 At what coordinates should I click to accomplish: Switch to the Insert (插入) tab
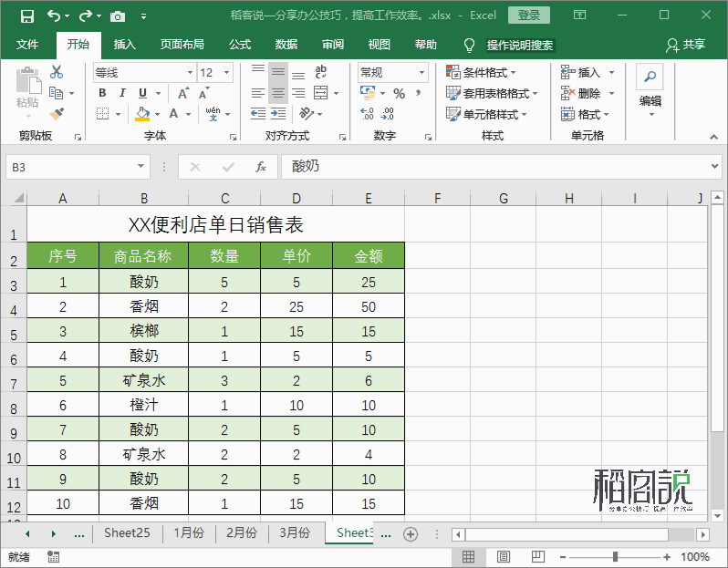tap(124, 45)
